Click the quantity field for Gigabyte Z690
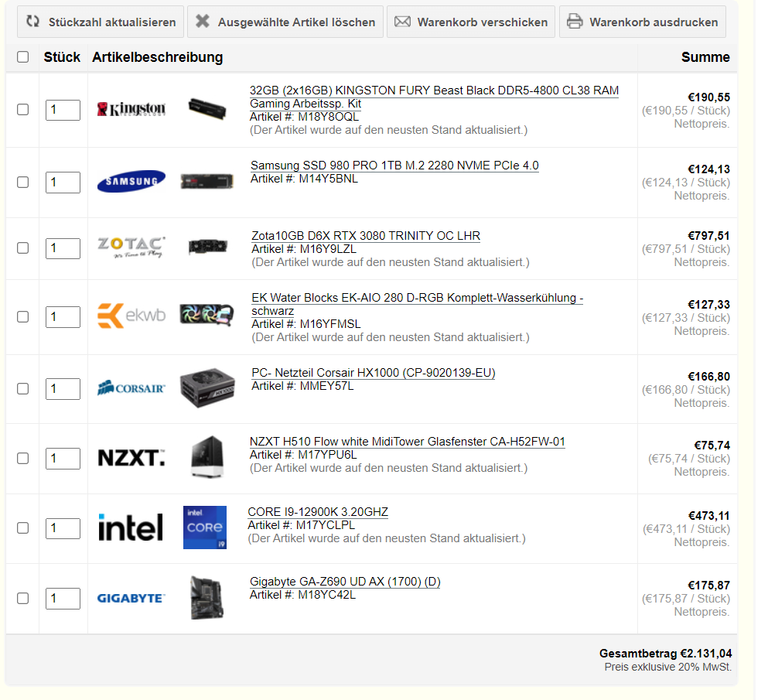The width and height of the screenshot is (768, 700). click(x=63, y=599)
